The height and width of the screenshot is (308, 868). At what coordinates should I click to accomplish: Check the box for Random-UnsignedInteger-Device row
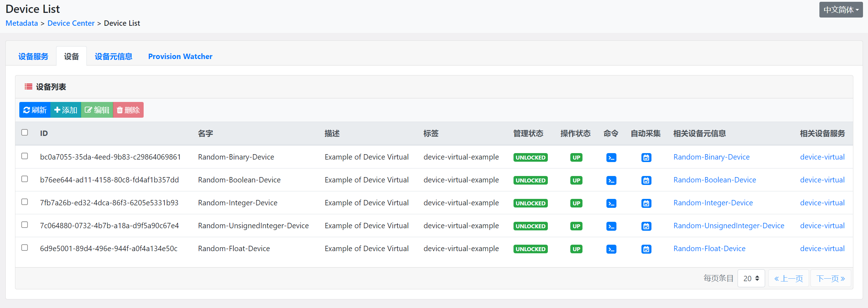click(x=25, y=225)
